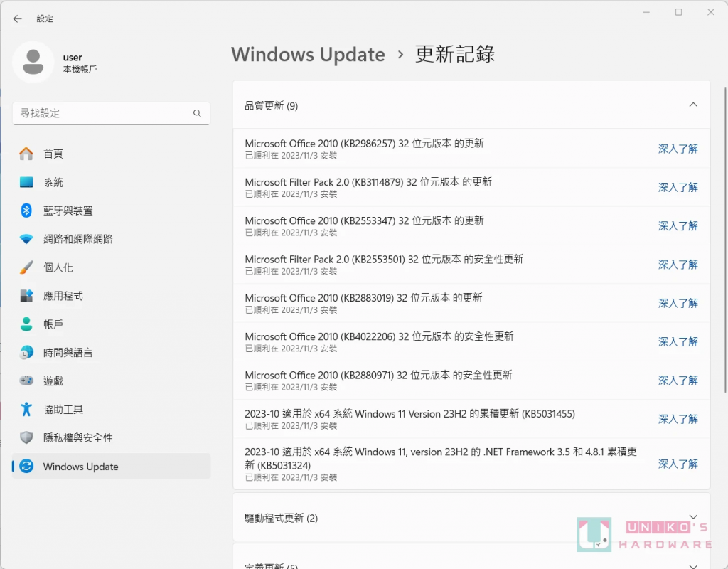Open 帳戶 settings page
Viewport: 728px width, 569px height.
(112, 324)
